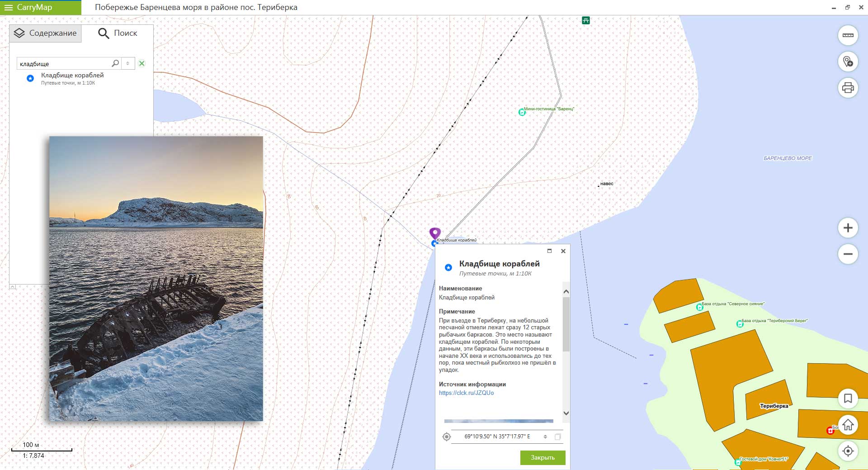The width and height of the screenshot is (868, 470).
Task: Click the Источник информации heading
Action: click(472, 384)
